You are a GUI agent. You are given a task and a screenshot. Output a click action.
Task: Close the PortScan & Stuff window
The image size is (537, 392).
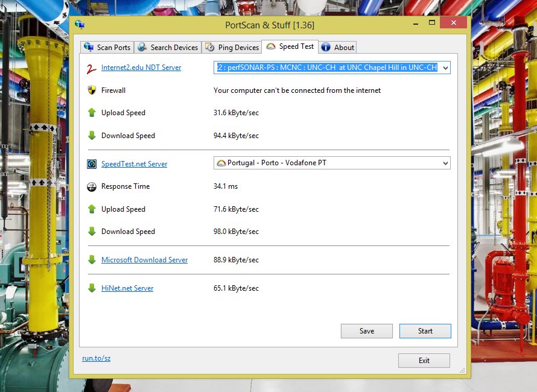454,22
